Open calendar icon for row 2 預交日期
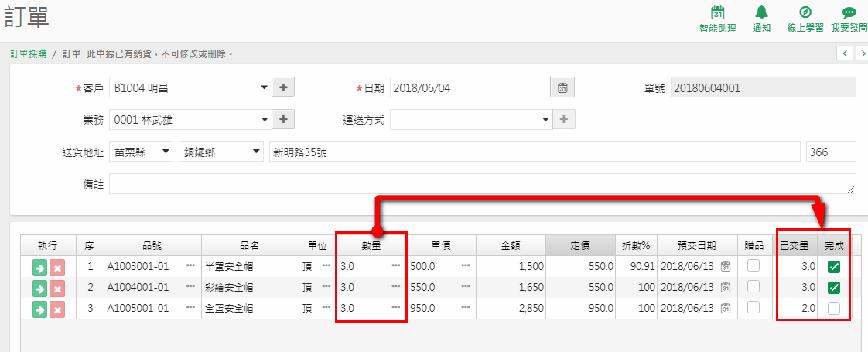This screenshot has height=352, width=868. (x=726, y=287)
